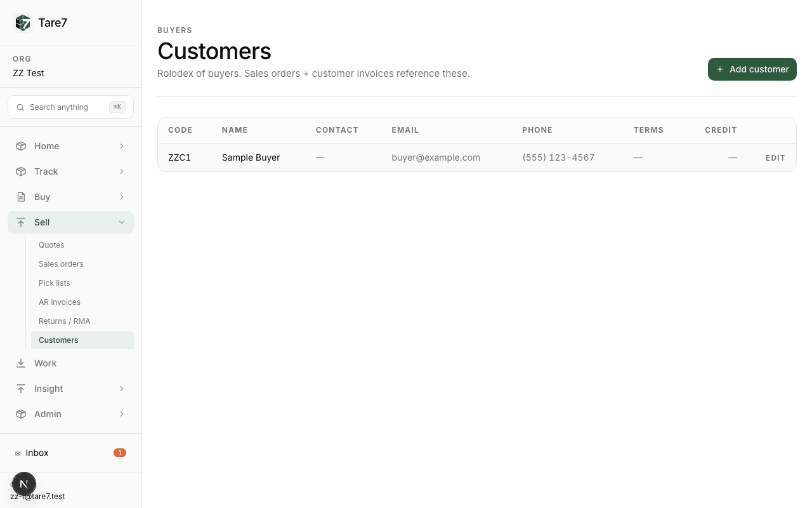The height and width of the screenshot is (508, 812).
Task: Open AR invoices page
Action: (x=82, y=302)
